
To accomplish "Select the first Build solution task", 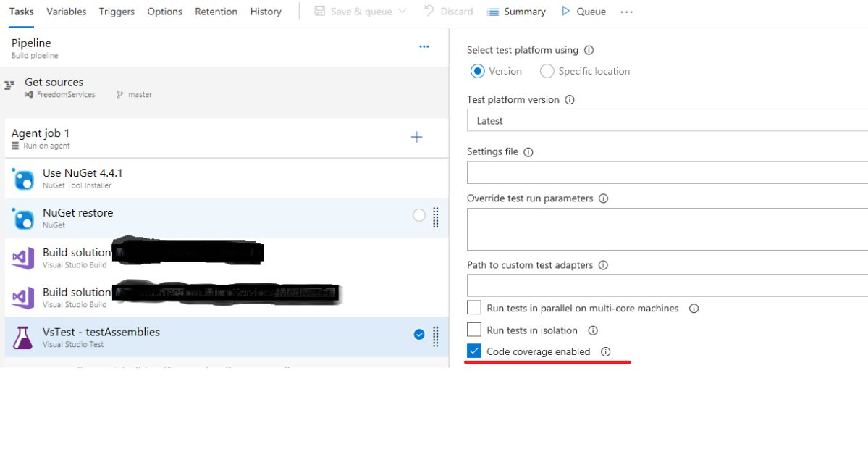I will [x=227, y=258].
